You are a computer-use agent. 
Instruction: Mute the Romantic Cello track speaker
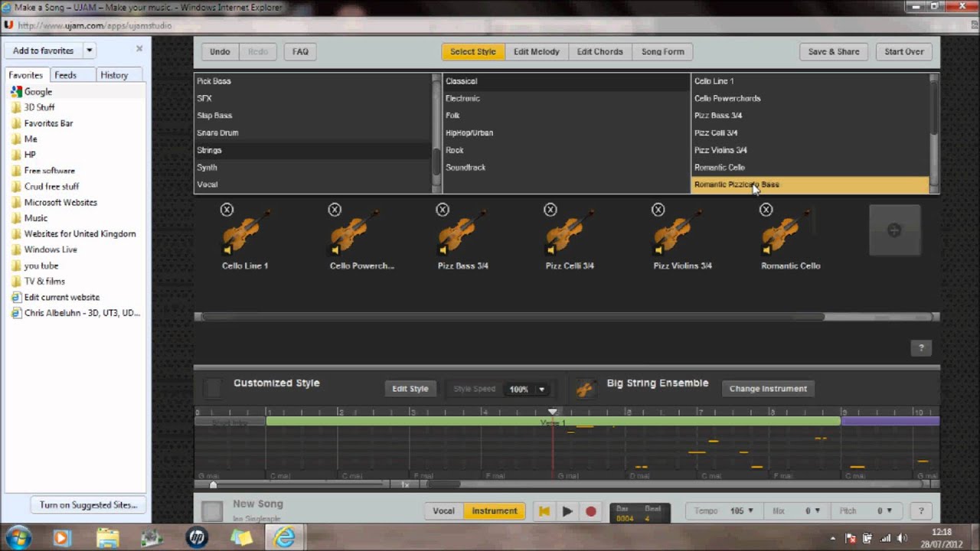pos(767,249)
